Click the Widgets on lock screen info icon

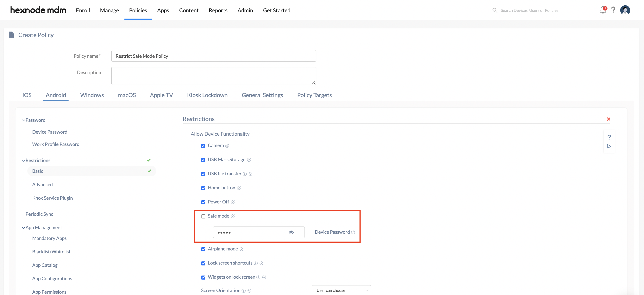click(x=258, y=277)
